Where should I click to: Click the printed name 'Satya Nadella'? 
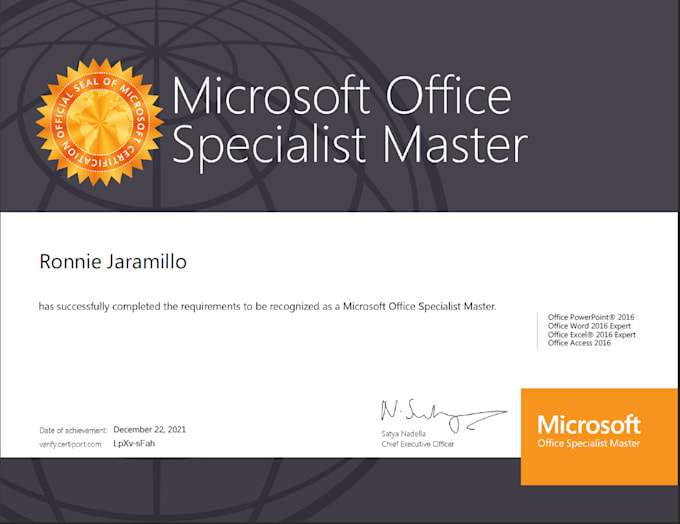[x=403, y=433]
